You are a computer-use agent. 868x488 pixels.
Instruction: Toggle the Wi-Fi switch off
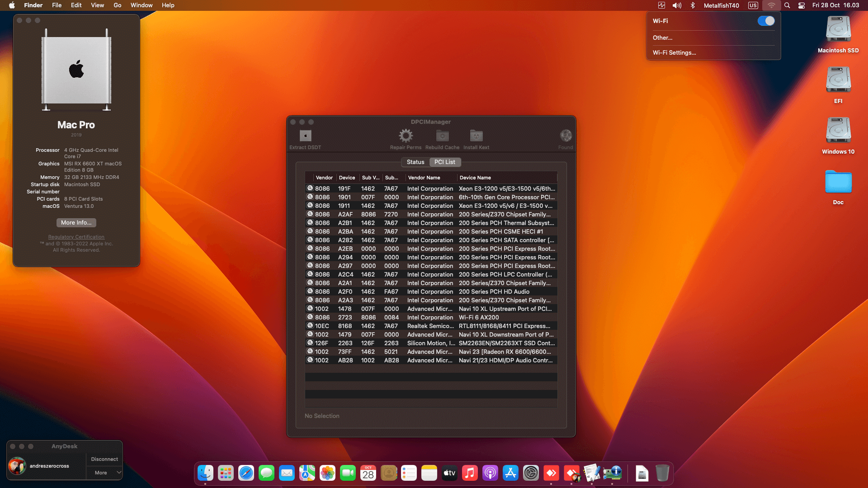766,21
